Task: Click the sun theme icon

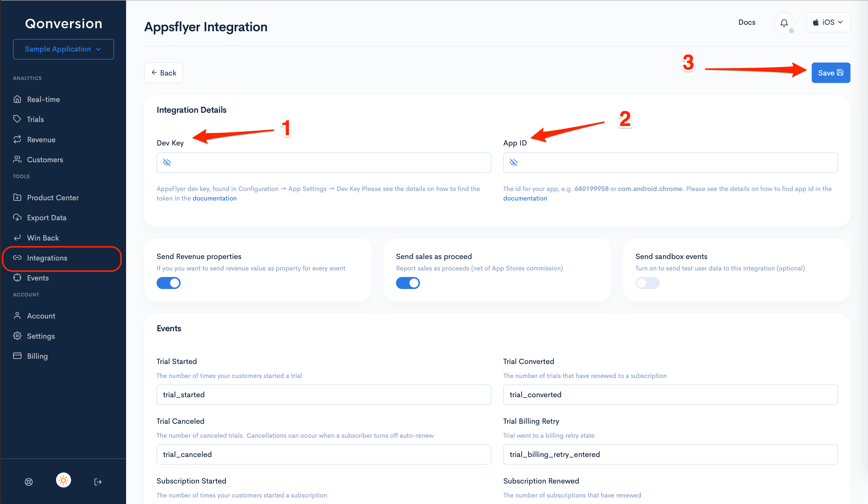Action: (x=63, y=480)
